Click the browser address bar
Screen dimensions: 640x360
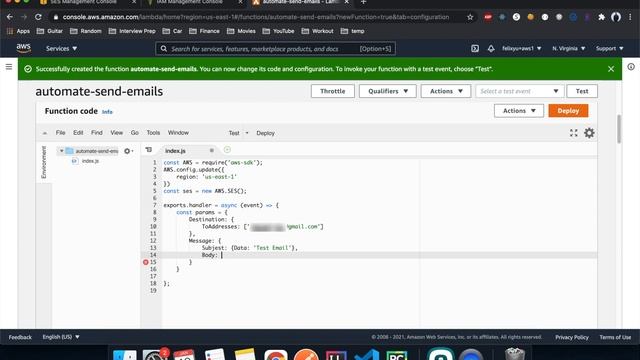pyautogui.click(x=256, y=17)
